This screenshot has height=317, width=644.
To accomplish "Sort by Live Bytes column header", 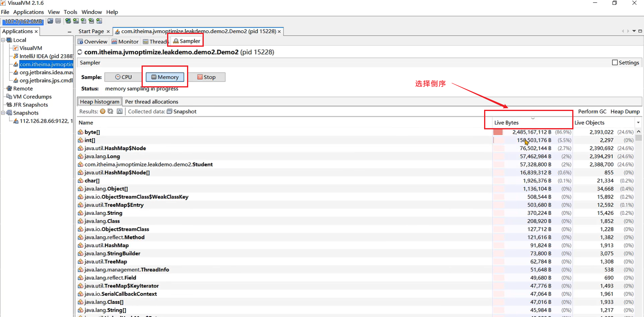I will tap(533, 123).
